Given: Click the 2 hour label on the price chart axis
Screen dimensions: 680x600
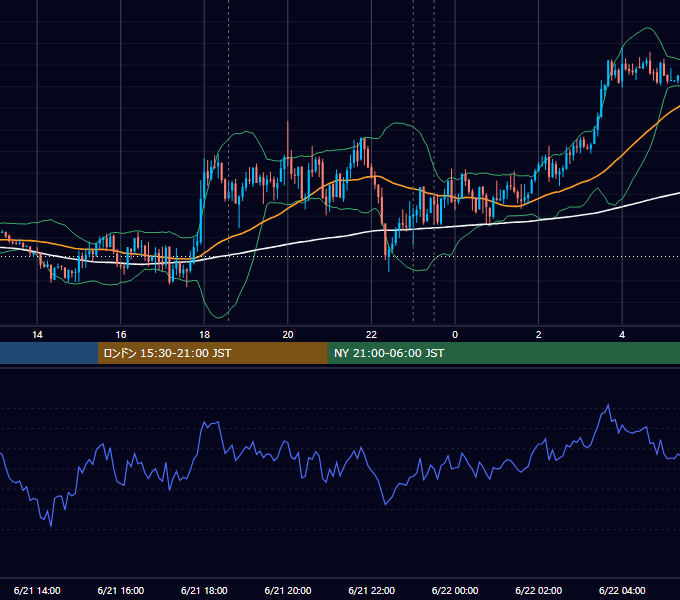Looking at the screenshot, I should point(539,335).
